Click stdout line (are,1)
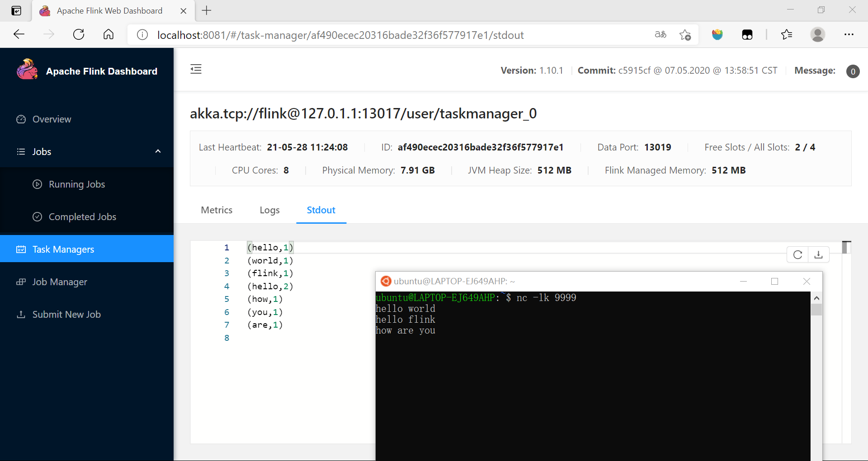 click(x=265, y=325)
